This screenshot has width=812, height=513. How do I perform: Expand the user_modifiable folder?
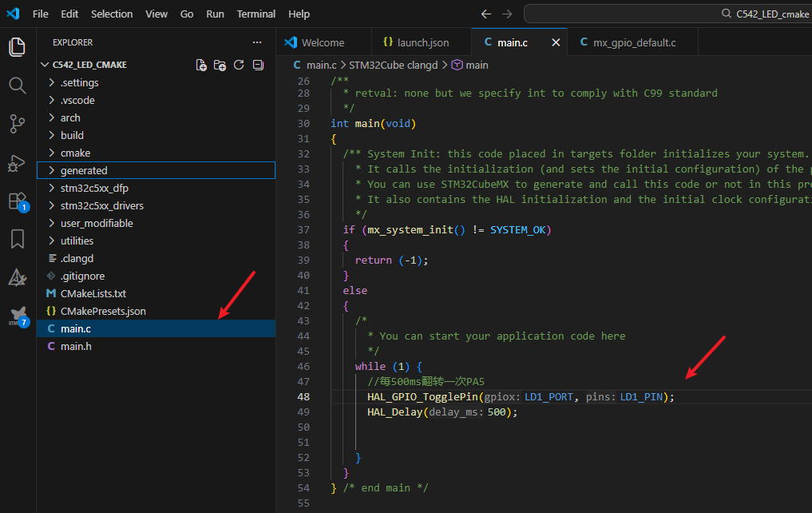(x=156, y=223)
